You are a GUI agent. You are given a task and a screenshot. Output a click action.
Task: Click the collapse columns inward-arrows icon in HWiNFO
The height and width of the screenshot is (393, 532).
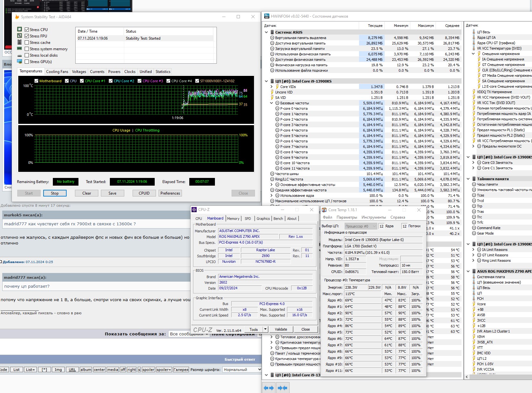pyautogui.click(x=282, y=388)
